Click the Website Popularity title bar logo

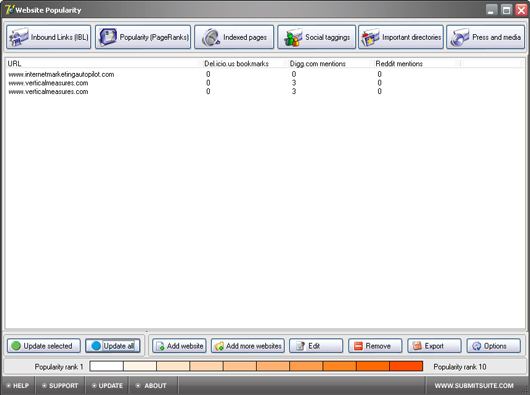(9, 9)
